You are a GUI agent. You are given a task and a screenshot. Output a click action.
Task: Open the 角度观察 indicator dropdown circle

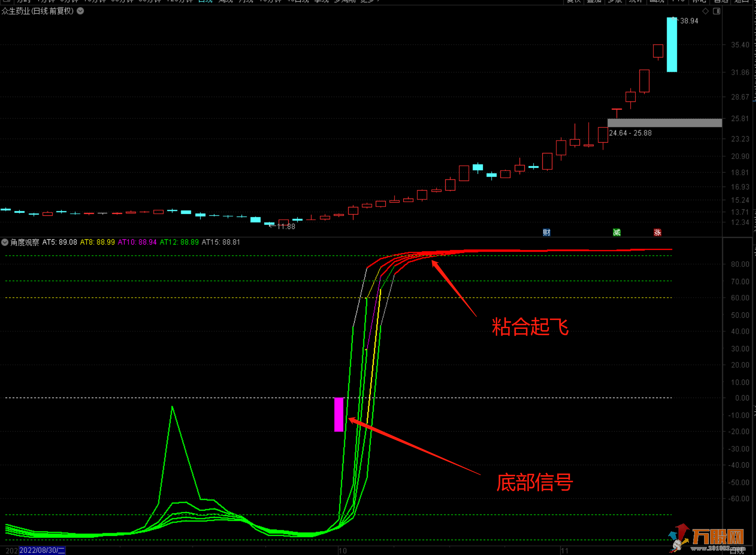(5, 242)
